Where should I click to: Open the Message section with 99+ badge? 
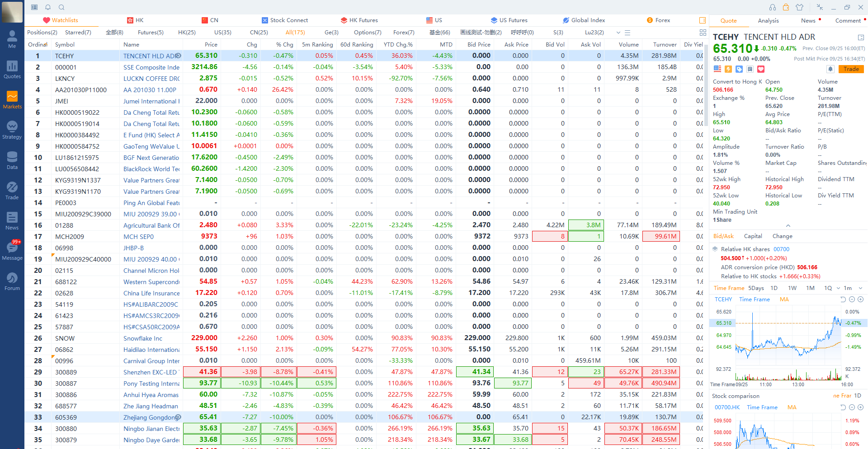[x=12, y=251]
